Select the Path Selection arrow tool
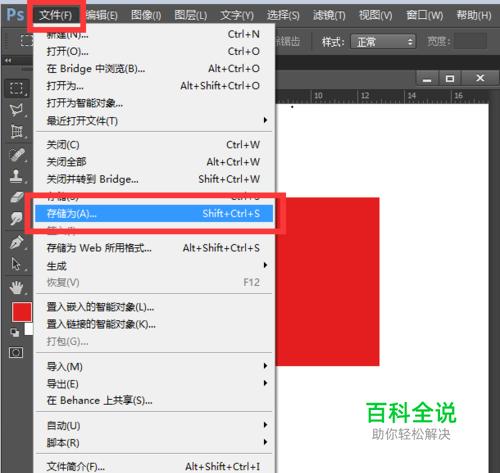The width and height of the screenshot is (500, 473). (16, 264)
